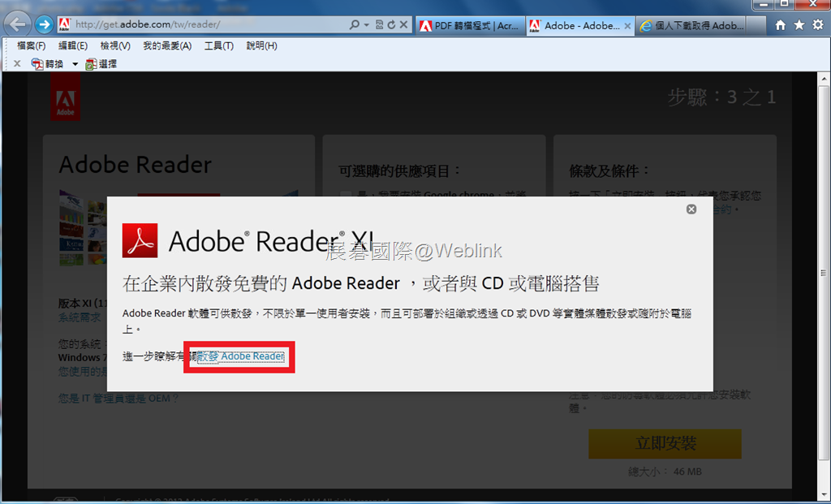The image size is (831, 504).
Task: Open the 檔案(F) menu
Action: tap(32, 46)
